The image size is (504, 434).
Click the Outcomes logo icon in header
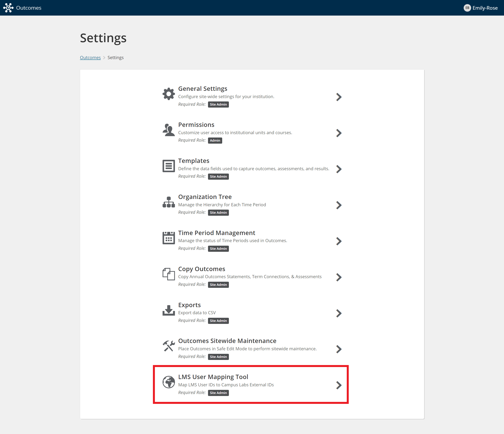coord(8,8)
